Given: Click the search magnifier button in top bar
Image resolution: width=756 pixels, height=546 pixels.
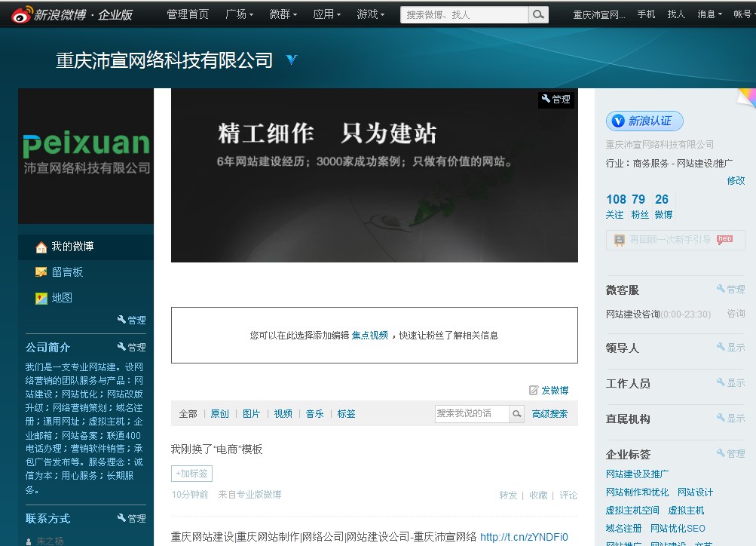Looking at the screenshot, I should coord(538,14).
